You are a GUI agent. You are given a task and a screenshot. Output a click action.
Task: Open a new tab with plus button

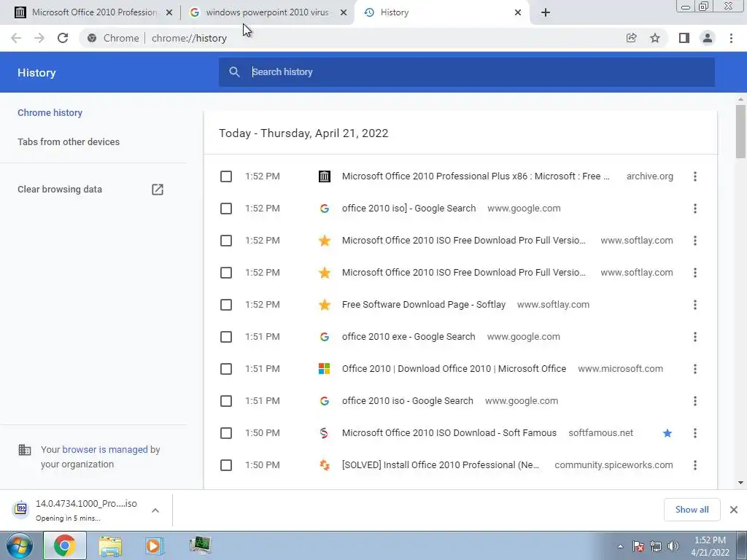pyautogui.click(x=546, y=12)
